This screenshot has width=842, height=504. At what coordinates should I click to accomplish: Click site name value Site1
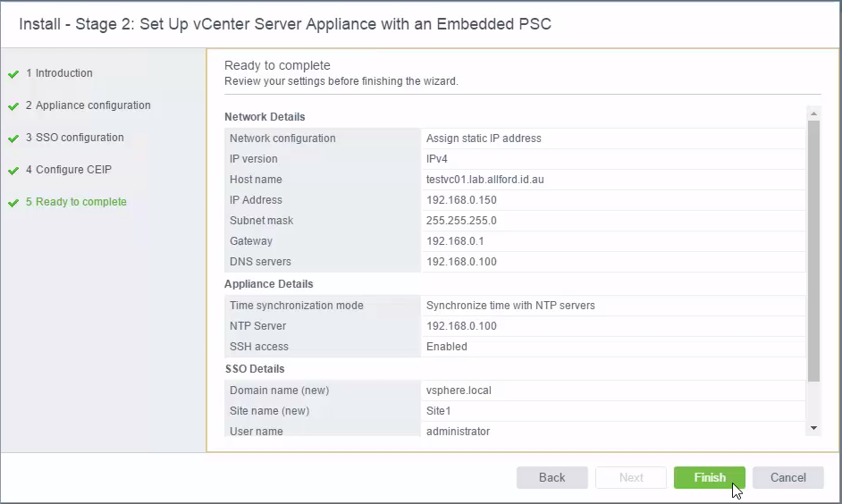[438, 410]
